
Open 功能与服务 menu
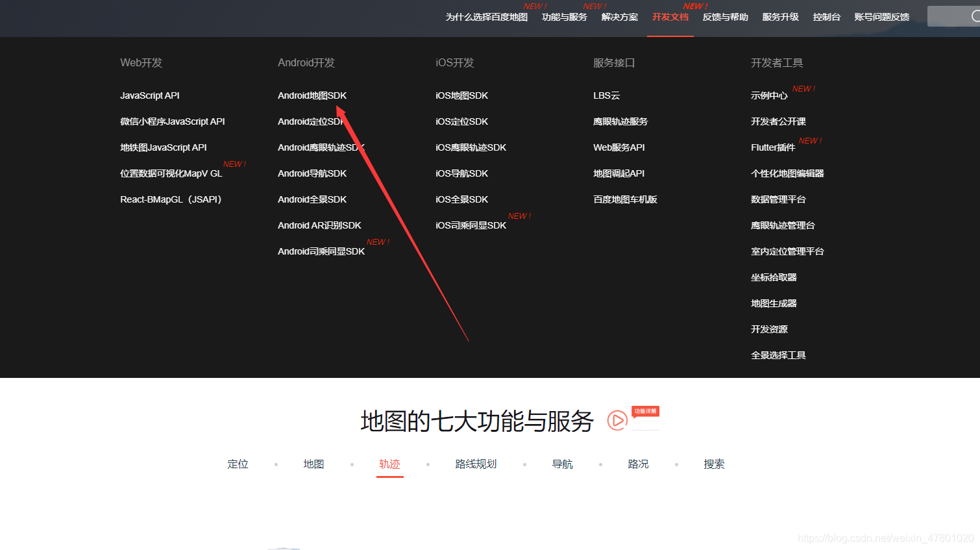click(565, 17)
